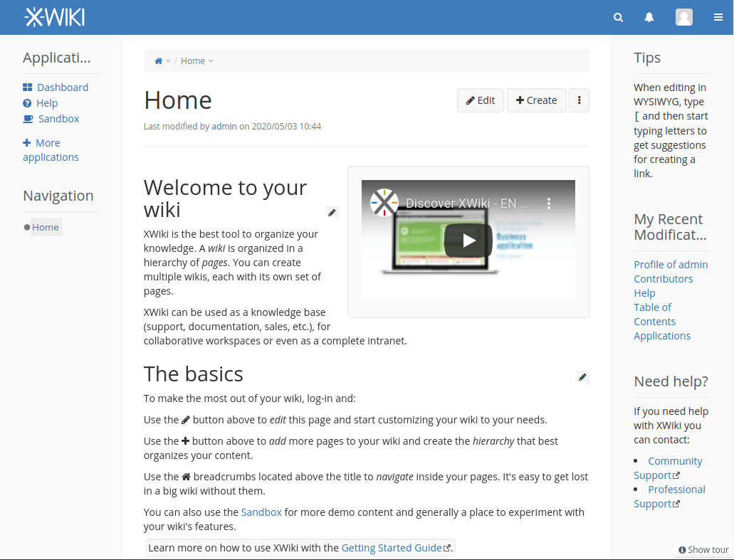
Task: Click the home icon in breadcrumb
Action: (x=159, y=60)
